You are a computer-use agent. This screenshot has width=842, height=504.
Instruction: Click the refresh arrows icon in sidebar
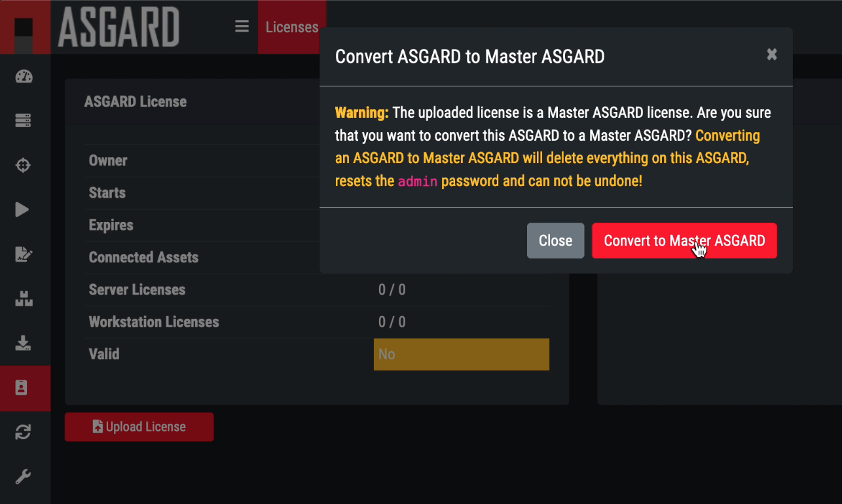24,432
